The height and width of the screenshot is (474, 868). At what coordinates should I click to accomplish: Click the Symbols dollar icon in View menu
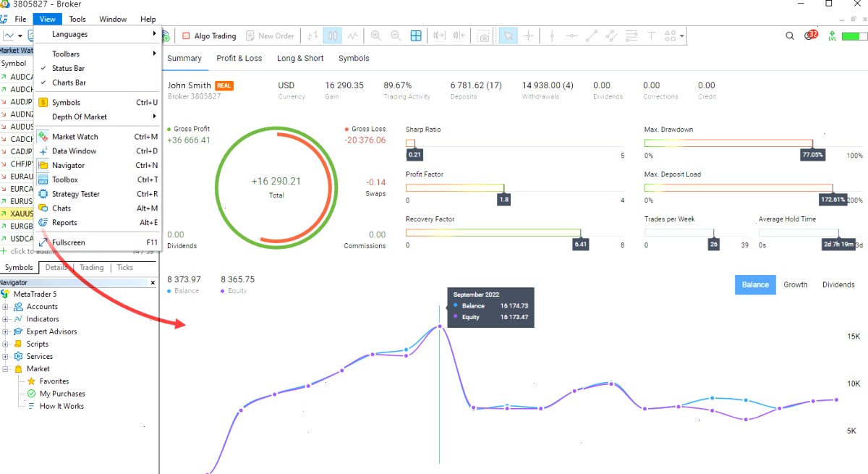point(43,103)
